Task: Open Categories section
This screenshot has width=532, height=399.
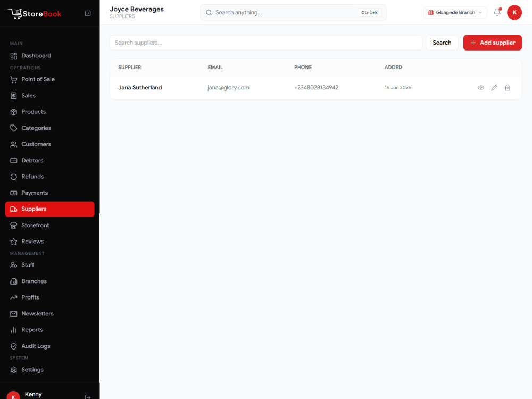Action: [49, 128]
